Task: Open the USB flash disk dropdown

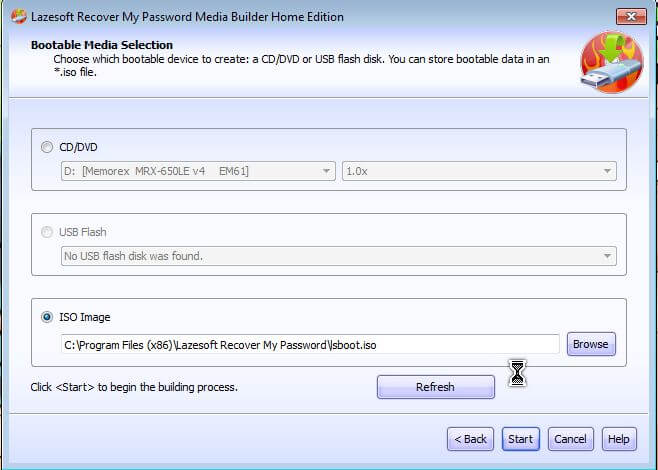Action: 339,256
